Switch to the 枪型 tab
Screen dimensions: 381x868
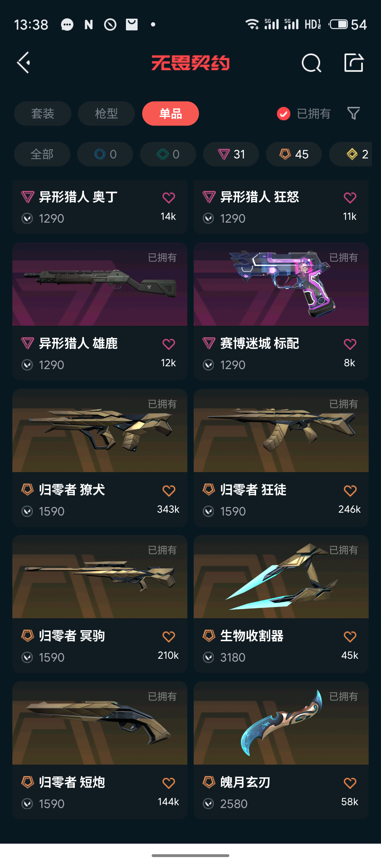pos(106,114)
